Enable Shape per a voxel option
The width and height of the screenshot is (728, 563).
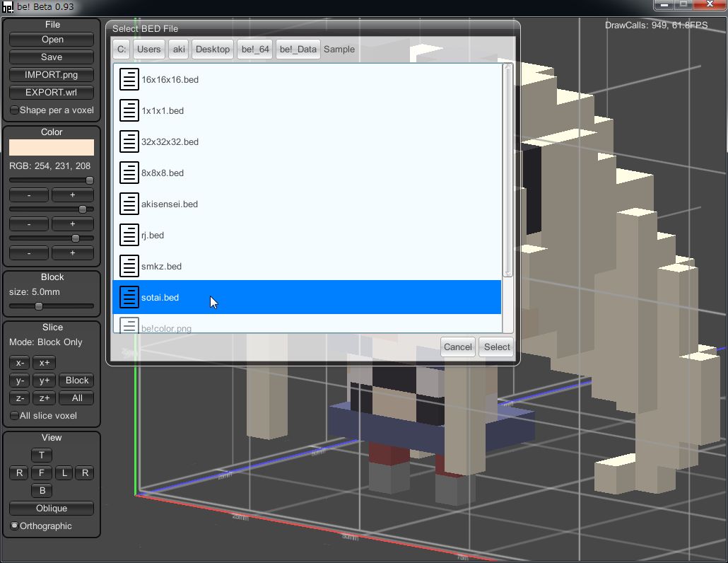tap(15, 110)
